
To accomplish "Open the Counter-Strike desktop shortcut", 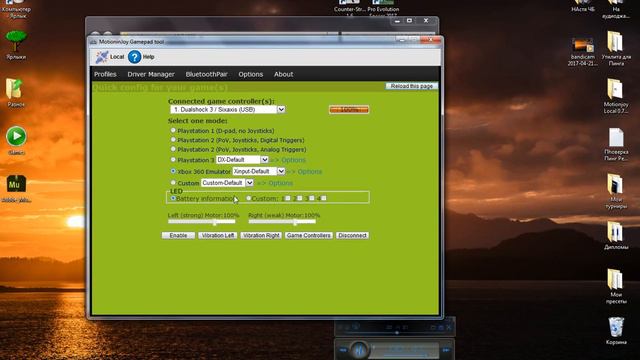I will tap(349, 7).
